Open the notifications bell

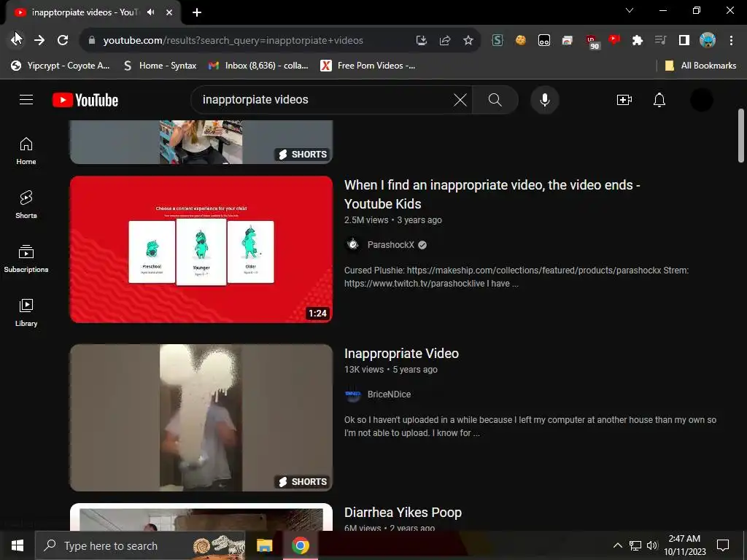tap(659, 99)
